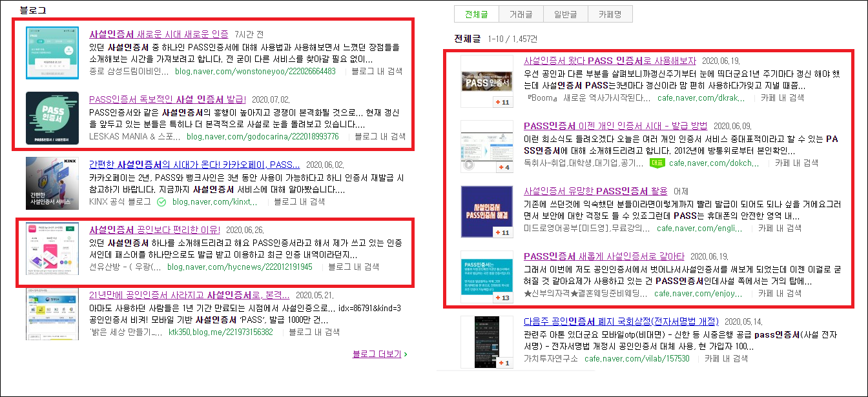
Task: Click the +4 image count badge on the 독취사 result thumbnail
Action: (503, 167)
